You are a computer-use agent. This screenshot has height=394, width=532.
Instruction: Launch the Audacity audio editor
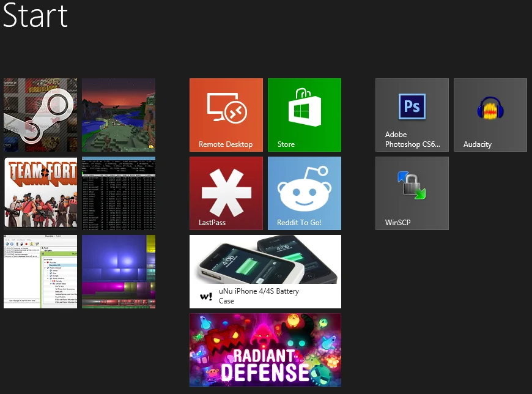pos(490,115)
